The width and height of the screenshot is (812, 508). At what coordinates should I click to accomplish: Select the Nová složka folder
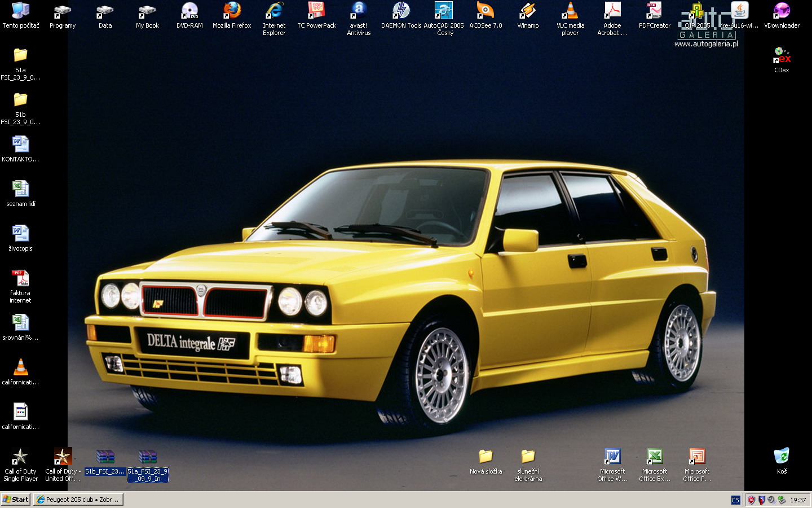pos(486,457)
